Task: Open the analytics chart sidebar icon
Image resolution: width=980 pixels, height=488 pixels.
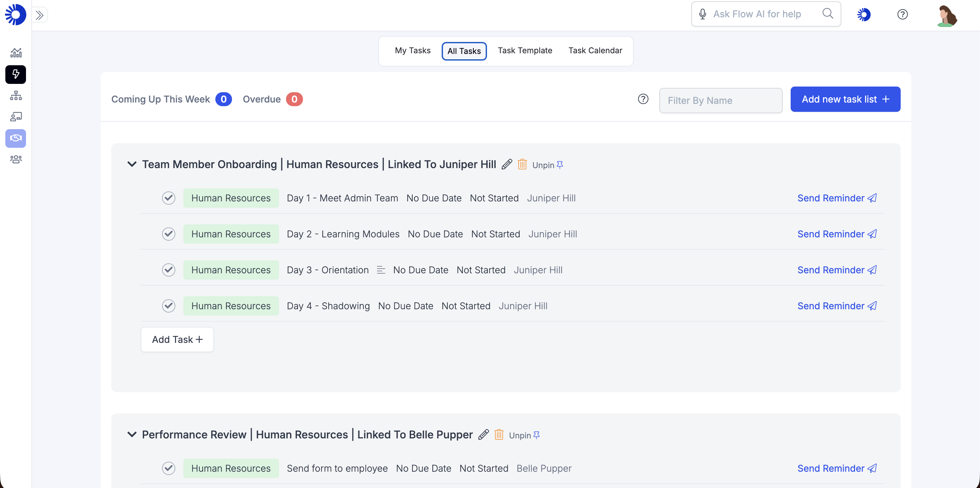Action: point(16,53)
